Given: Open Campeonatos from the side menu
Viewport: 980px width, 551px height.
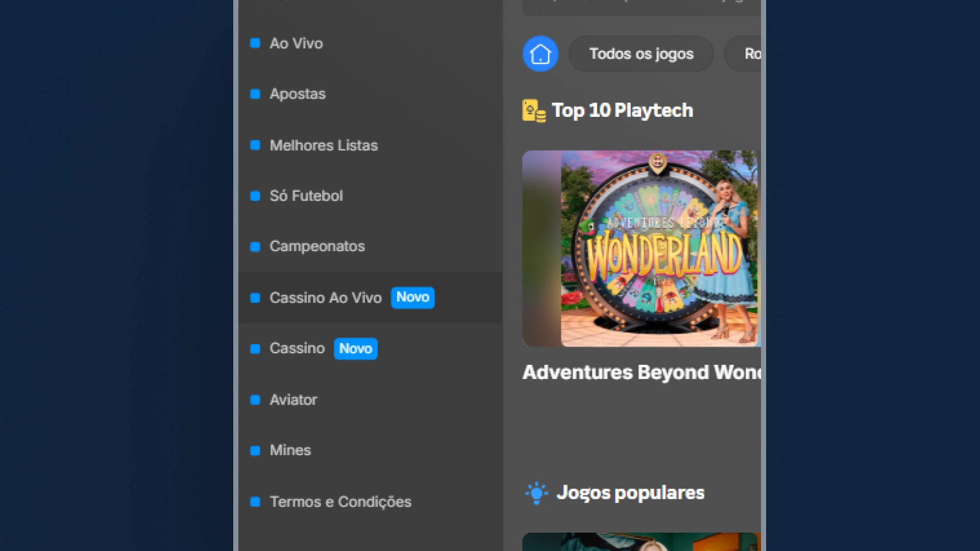Looking at the screenshot, I should [317, 246].
